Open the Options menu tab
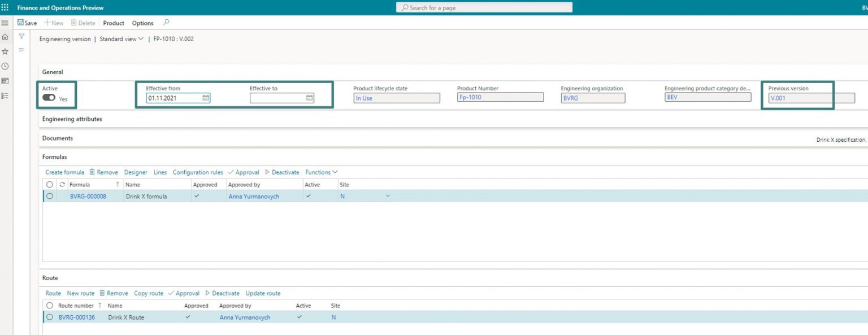 142,23
